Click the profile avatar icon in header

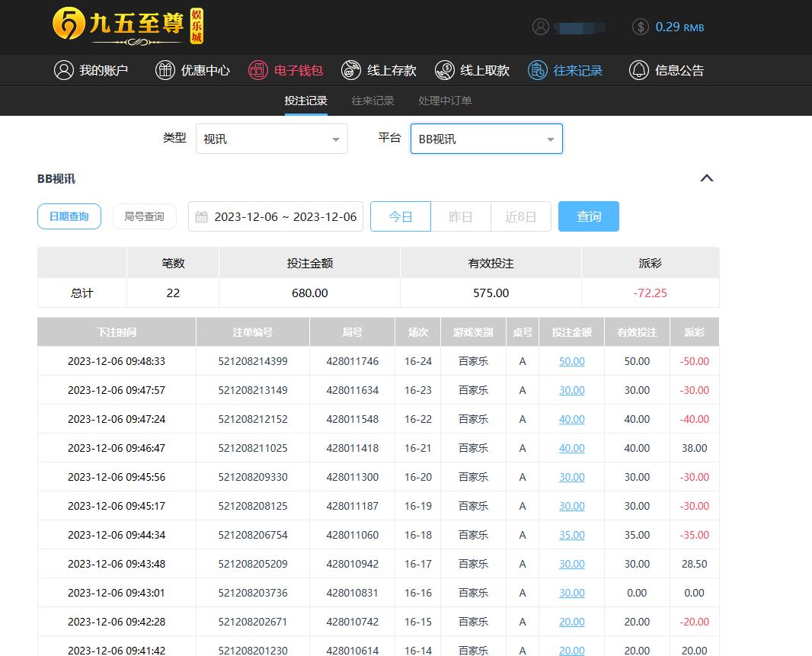point(540,27)
